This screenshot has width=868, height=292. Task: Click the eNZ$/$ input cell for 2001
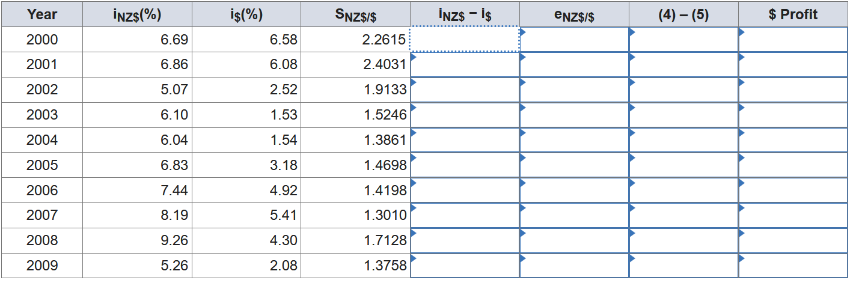tap(574, 65)
